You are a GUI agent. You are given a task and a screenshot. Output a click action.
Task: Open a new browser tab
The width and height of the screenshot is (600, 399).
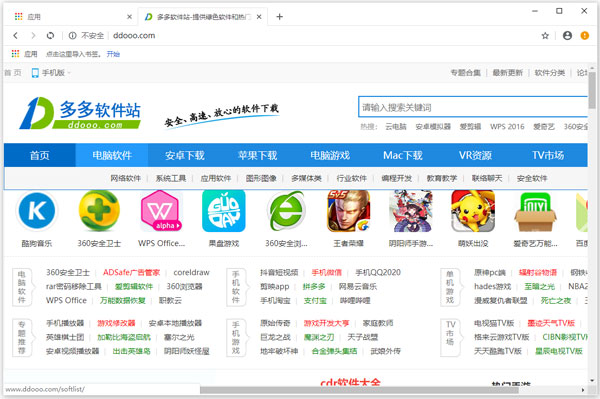tap(279, 17)
